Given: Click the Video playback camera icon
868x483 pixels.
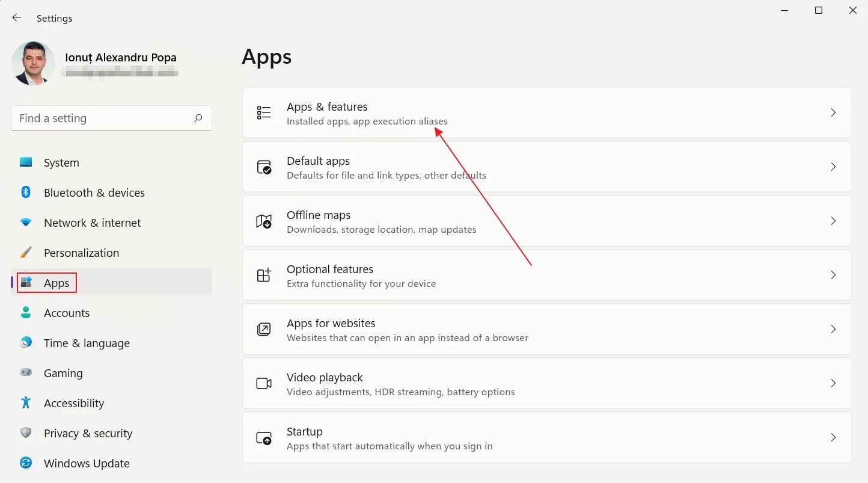Looking at the screenshot, I should [x=264, y=383].
